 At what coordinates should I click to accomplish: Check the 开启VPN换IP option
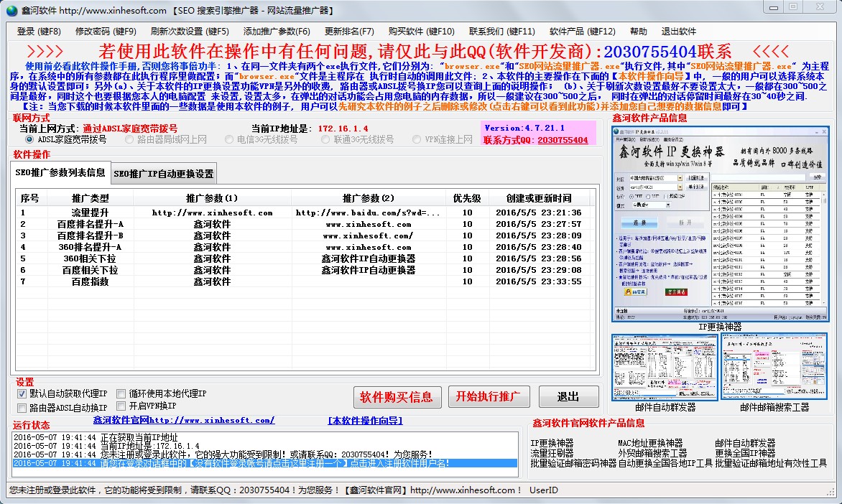point(121,406)
